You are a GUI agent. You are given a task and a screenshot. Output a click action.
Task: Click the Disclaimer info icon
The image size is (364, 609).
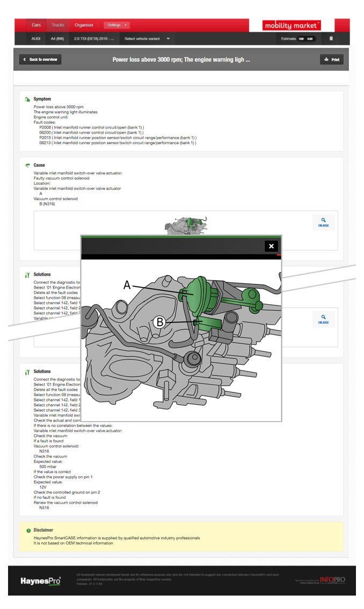pos(28,531)
